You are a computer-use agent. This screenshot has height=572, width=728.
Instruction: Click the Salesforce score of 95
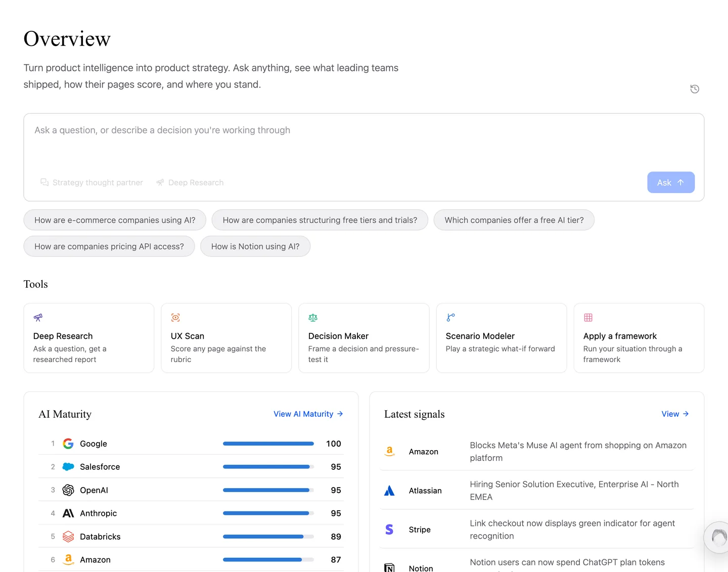click(336, 467)
